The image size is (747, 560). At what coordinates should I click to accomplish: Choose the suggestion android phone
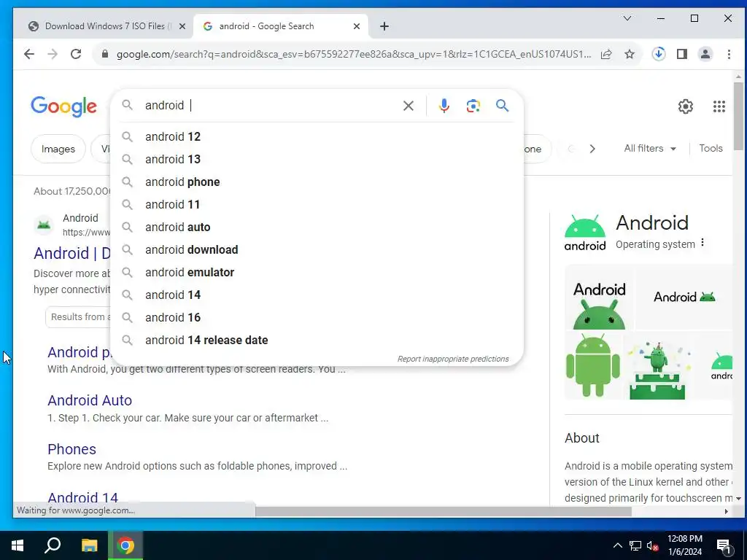(317, 182)
